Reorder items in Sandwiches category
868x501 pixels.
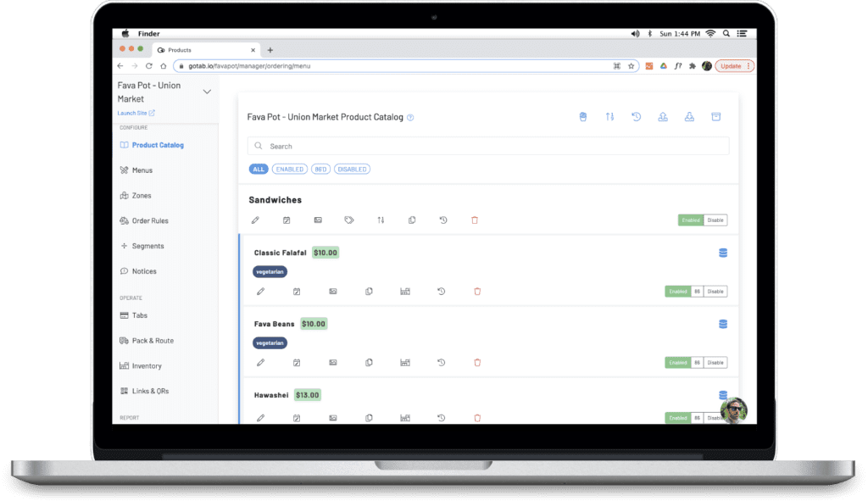point(381,220)
